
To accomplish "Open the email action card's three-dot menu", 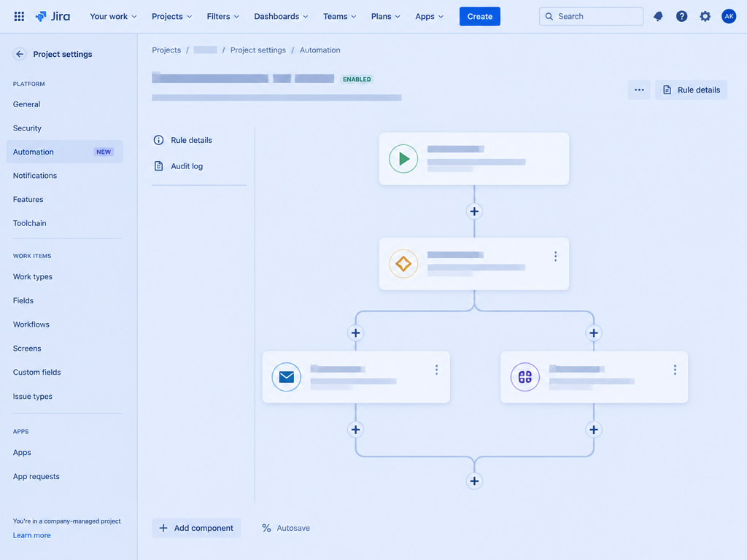I will pos(436,370).
